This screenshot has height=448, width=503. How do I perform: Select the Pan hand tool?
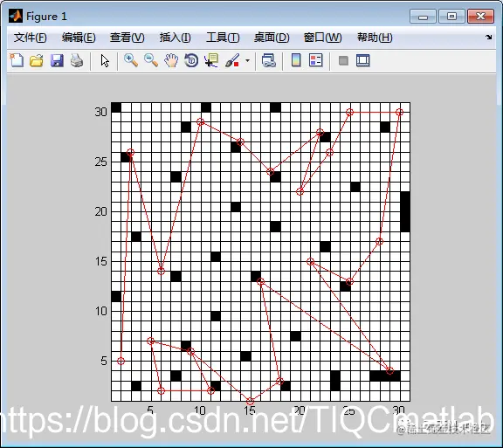[x=171, y=60]
